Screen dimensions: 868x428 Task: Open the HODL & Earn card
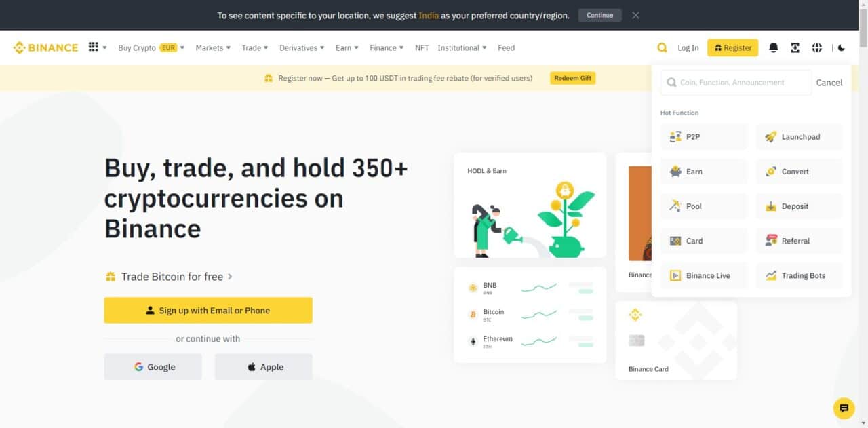point(530,205)
